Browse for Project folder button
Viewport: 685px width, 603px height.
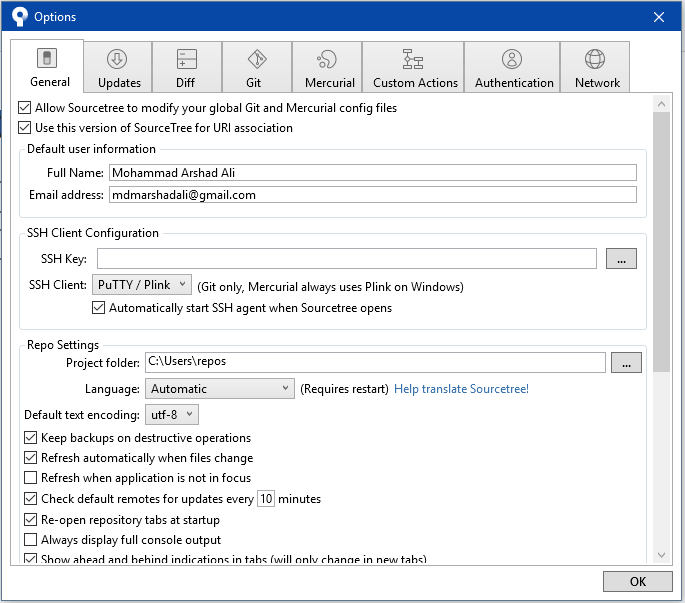(626, 363)
